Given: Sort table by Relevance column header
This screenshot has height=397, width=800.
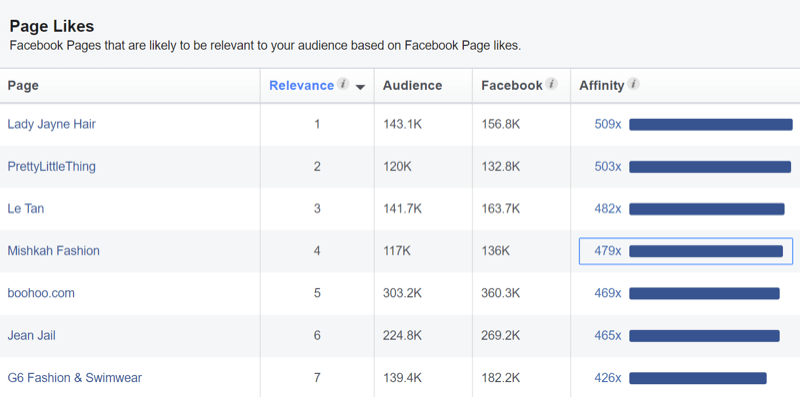Looking at the screenshot, I should point(302,85).
